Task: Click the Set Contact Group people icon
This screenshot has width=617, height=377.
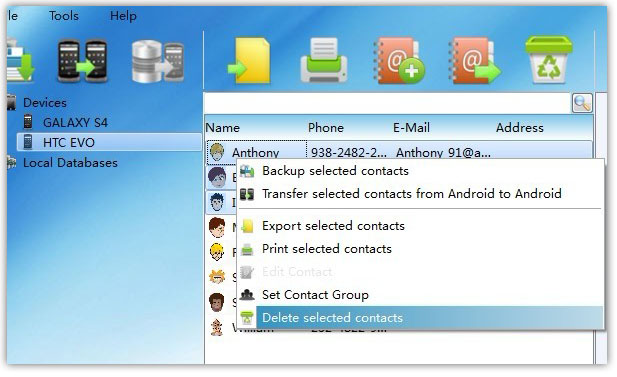Action: [247, 294]
